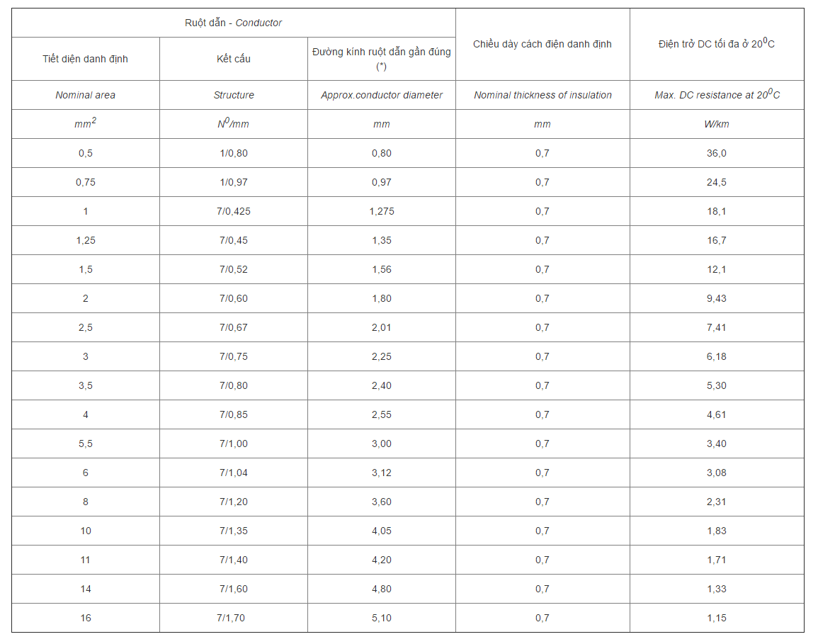This screenshot has height=644, width=818.
Task: Click 'Điện trở DC tối đa' header
Action: coord(717,45)
